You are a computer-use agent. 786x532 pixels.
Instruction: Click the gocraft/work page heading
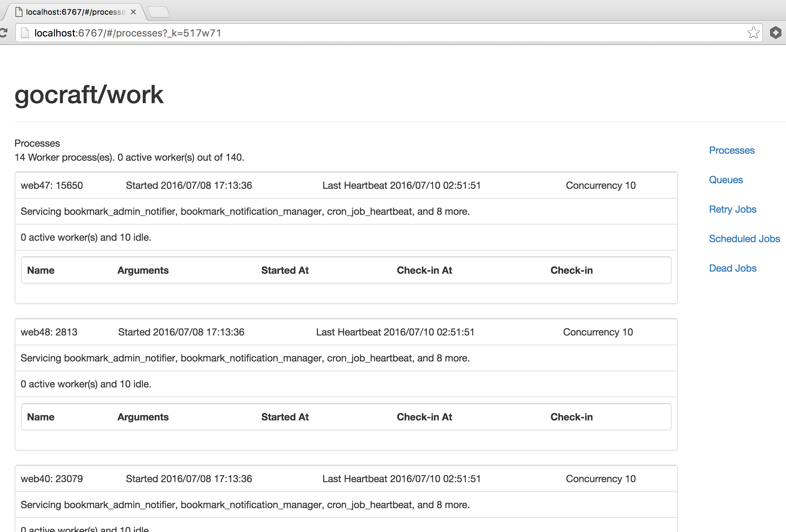(x=89, y=95)
